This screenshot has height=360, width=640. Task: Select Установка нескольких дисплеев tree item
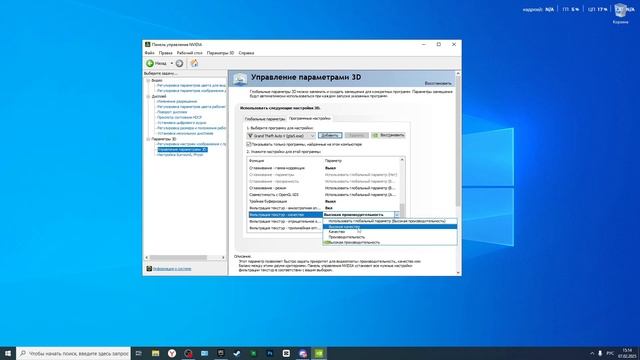[185, 133]
